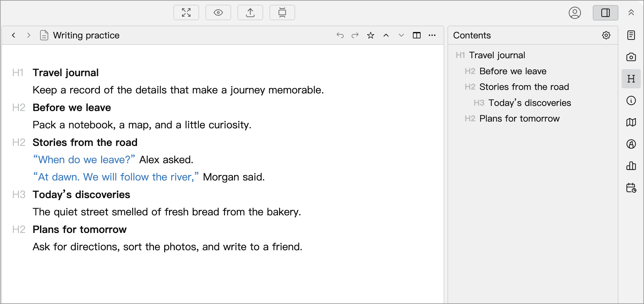Toggle preview mode with the eye button
Viewport: 644px width, 304px height.
tap(218, 13)
